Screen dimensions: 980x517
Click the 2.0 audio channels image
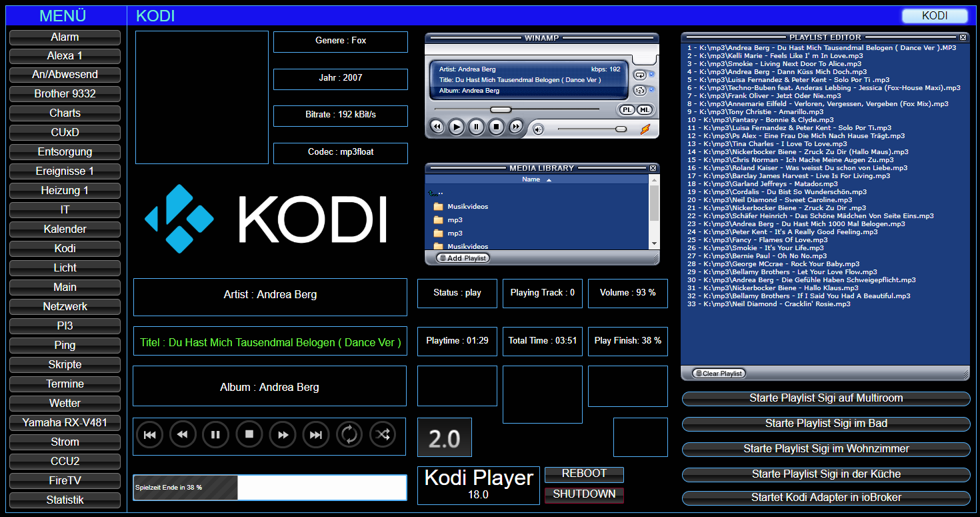pos(445,438)
